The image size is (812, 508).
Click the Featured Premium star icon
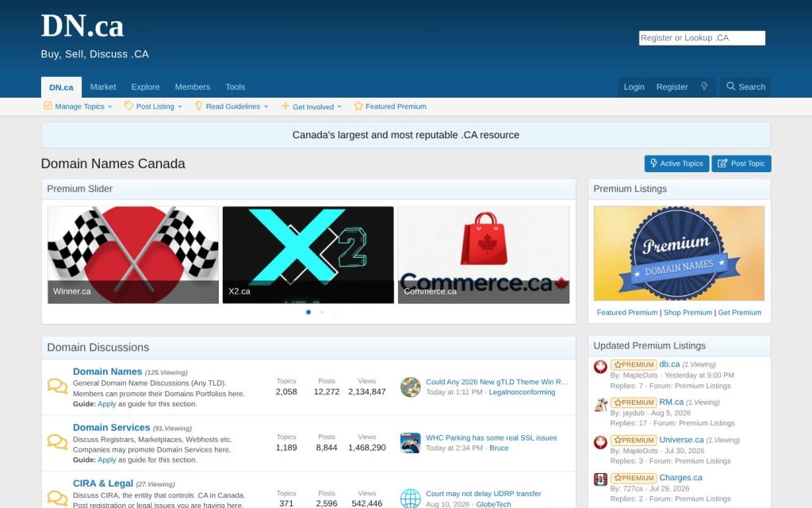(358, 106)
